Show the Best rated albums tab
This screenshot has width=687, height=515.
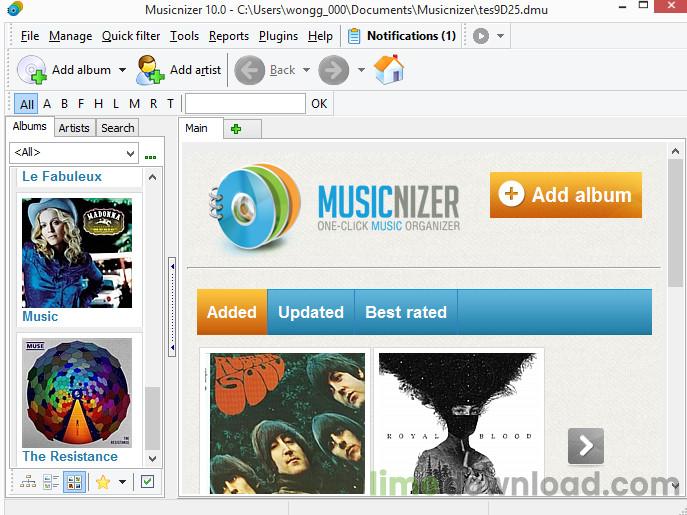[x=406, y=312]
